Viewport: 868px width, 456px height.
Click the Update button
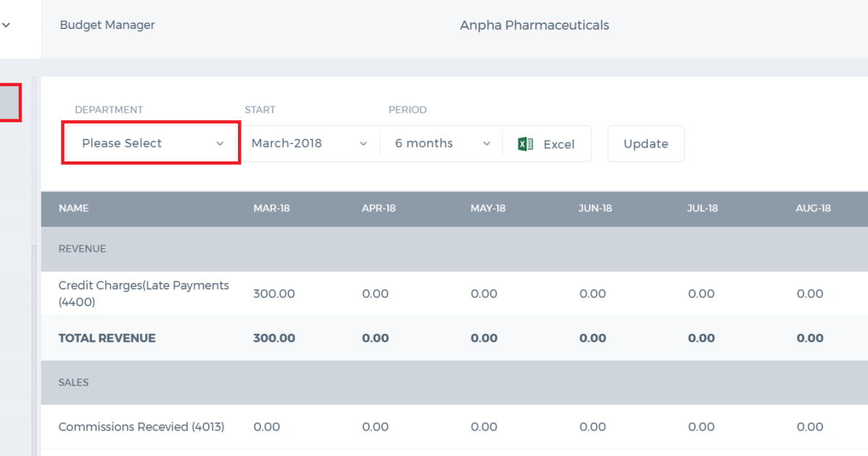[x=646, y=144]
